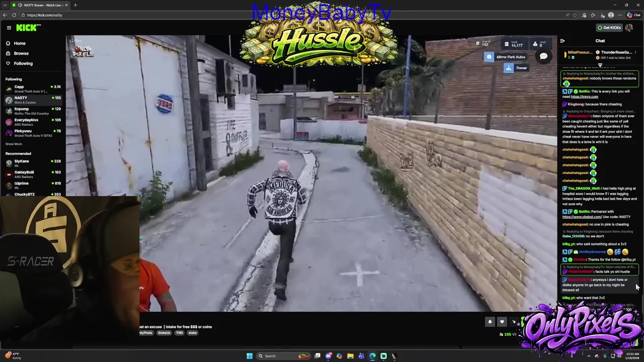Open the tab search dropdown arrow
The width and height of the screenshot is (644, 362).
(x=5, y=5)
